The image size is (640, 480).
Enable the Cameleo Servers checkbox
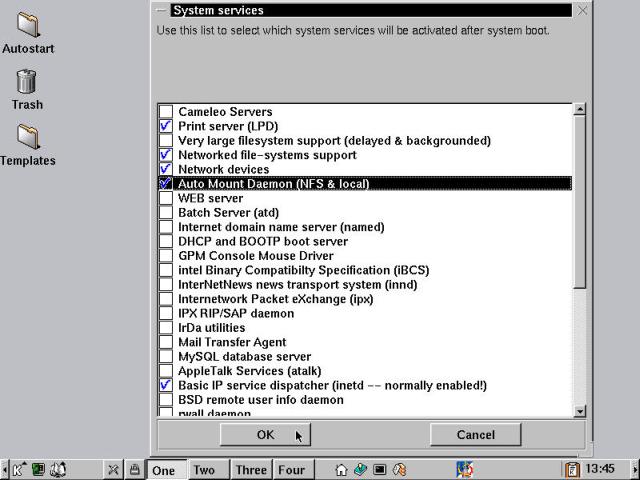tap(166, 112)
